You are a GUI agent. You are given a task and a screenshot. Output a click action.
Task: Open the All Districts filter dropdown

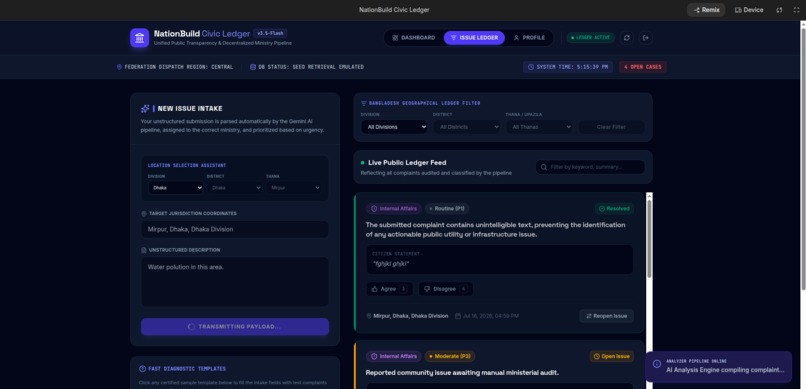click(467, 127)
